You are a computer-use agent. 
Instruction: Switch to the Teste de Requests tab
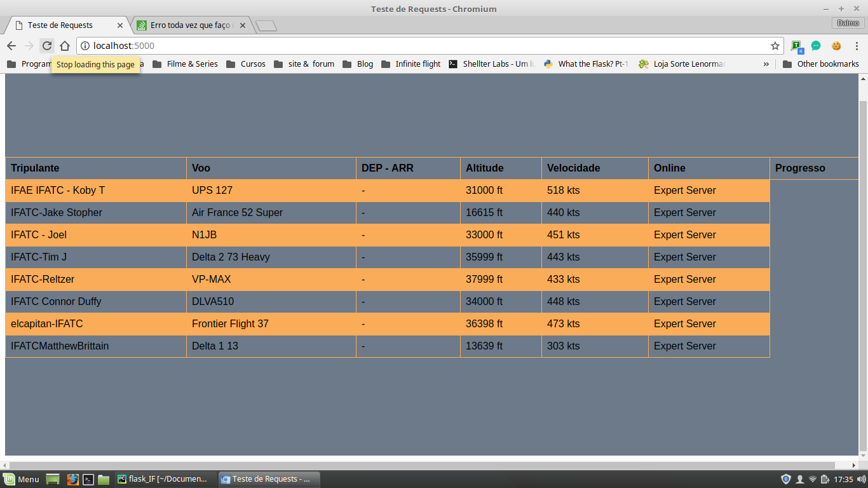(66, 25)
